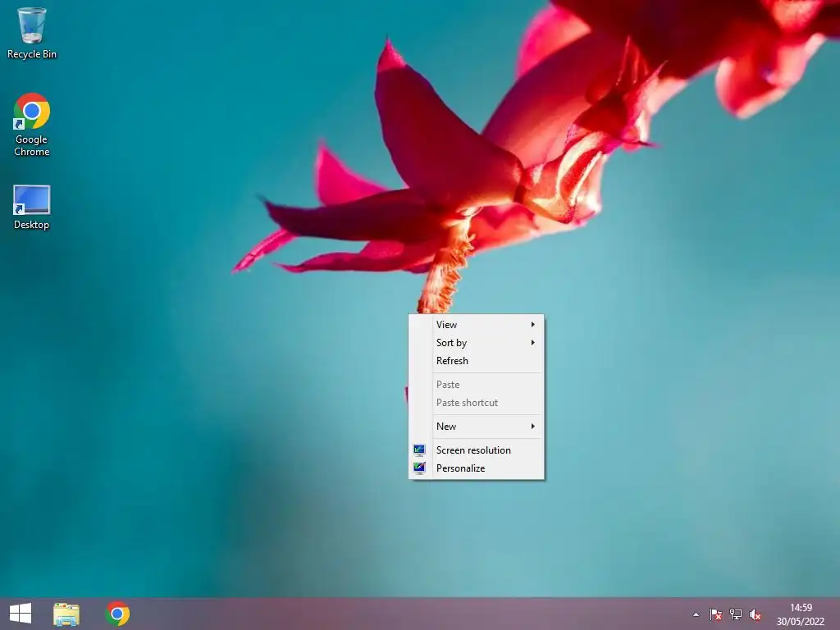Choose Refresh from the context menu
This screenshot has width=840, height=630.
(477, 361)
